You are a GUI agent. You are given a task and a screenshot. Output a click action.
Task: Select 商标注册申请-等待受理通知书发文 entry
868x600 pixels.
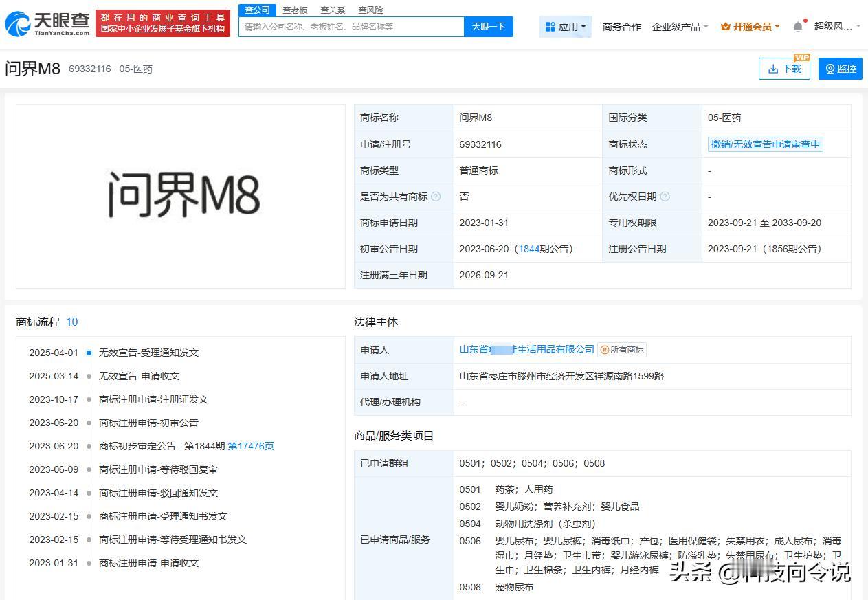[173, 540]
